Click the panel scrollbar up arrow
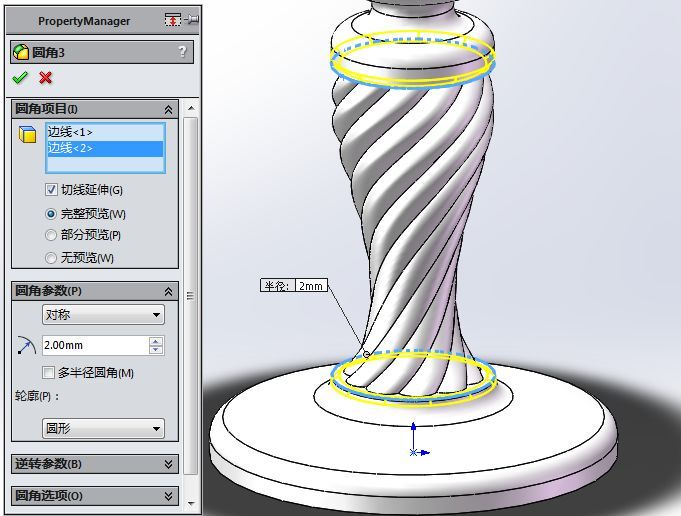 191,108
